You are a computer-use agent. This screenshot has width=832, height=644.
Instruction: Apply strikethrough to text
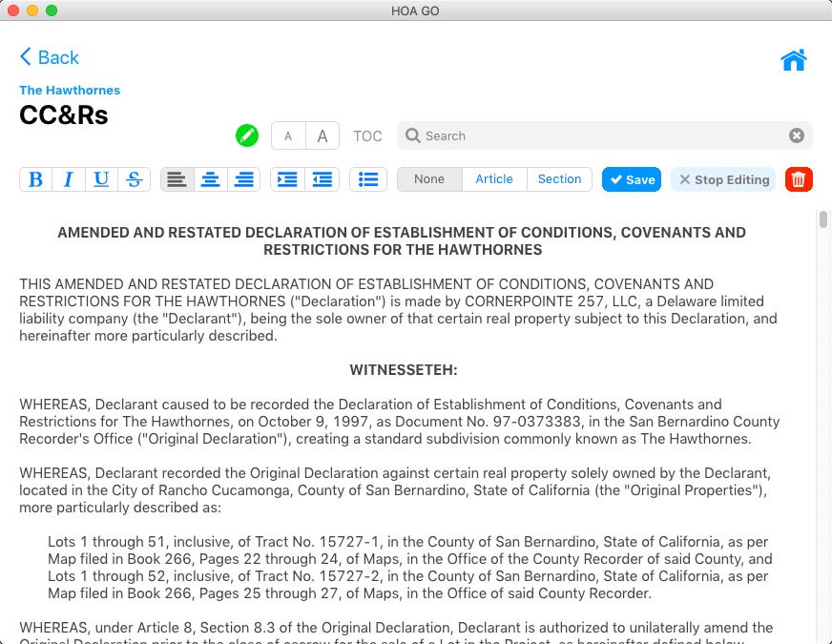point(135,179)
